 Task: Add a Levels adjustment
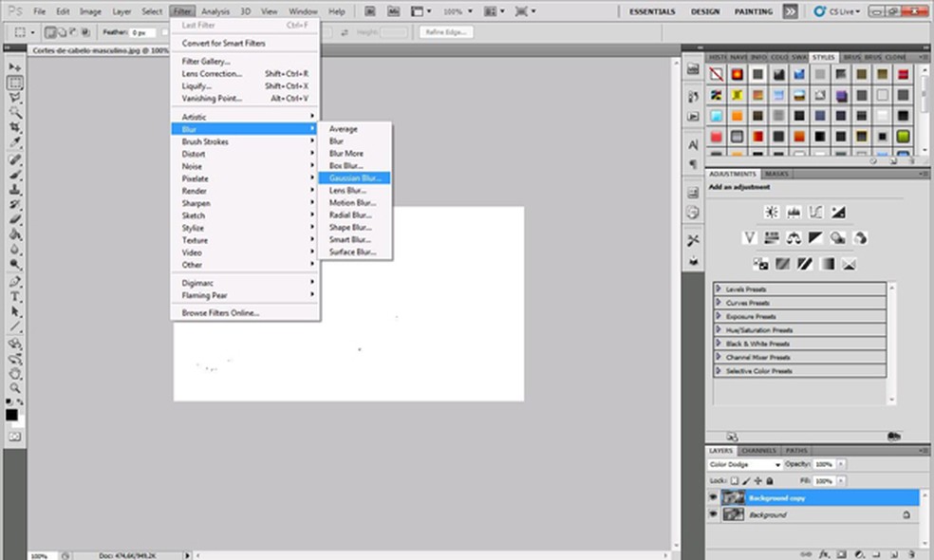[794, 212]
